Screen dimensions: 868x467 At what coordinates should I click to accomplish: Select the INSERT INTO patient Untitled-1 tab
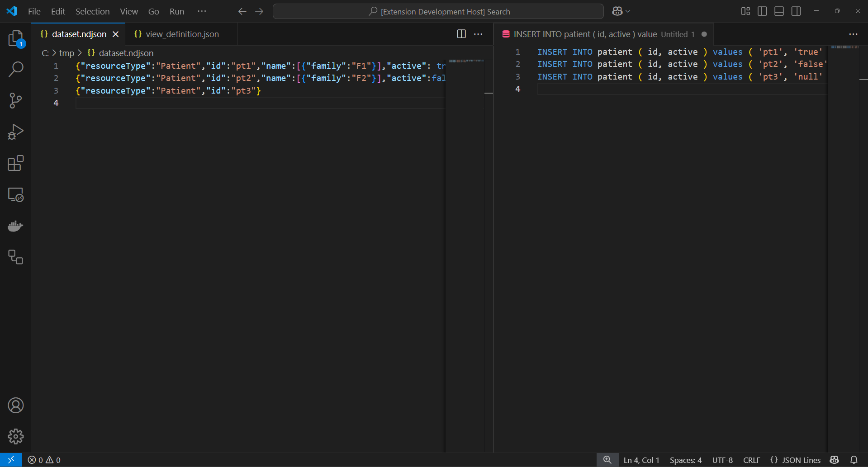coord(604,34)
